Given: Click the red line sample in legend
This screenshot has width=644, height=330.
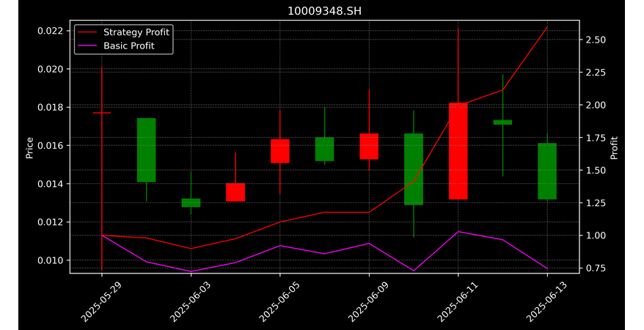Looking at the screenshot, I should pos(87,32).
